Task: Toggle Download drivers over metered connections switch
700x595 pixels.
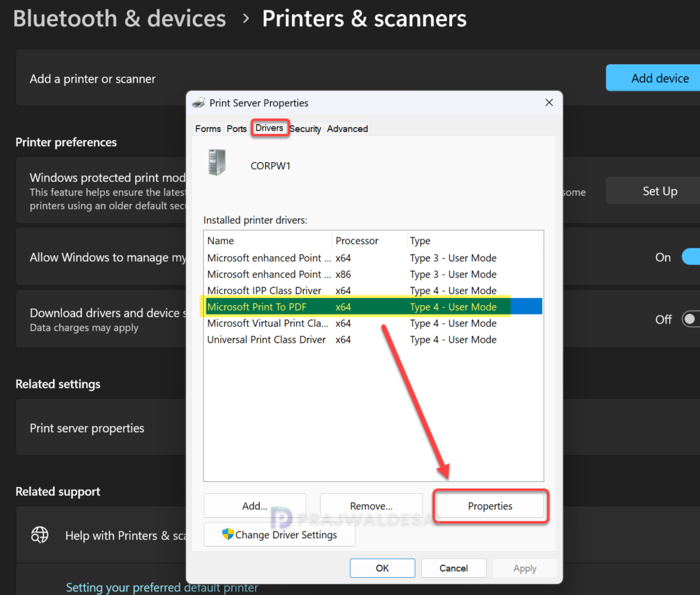Action: coord(690,319)
